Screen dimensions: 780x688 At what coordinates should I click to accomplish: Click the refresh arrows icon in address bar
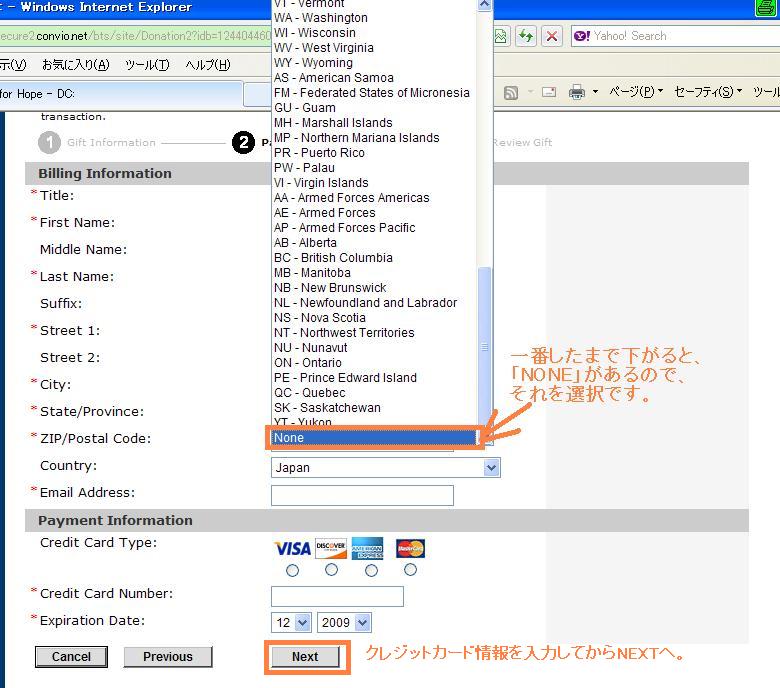(x=526, y=36)
